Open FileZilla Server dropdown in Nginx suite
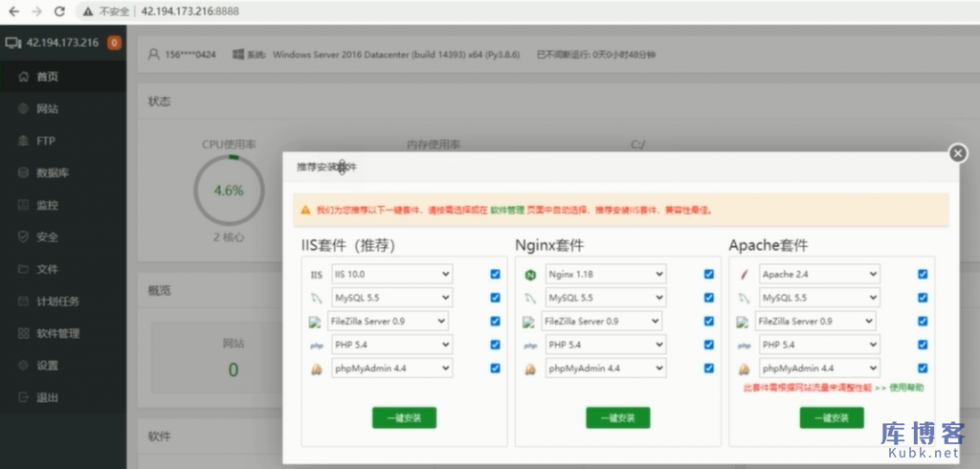The height and width of the screenshot is (469, 980). [x=601, y=321]
